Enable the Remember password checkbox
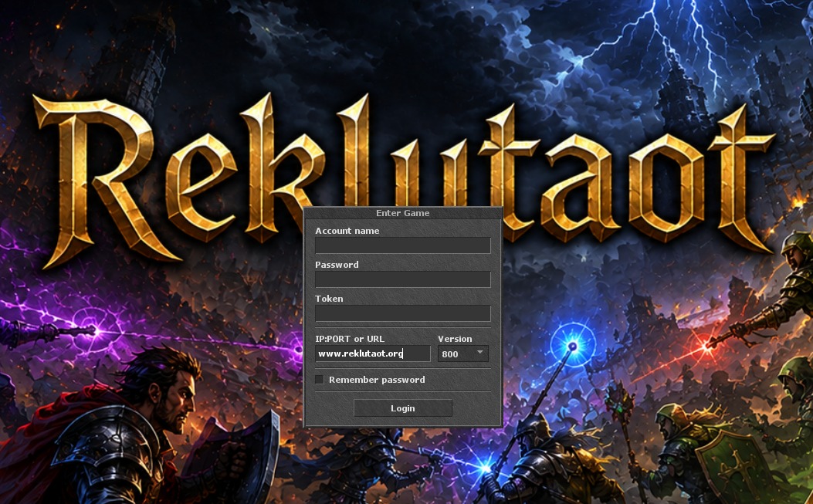This screenshot has width=813, height=504. click(x=320, y=380)
